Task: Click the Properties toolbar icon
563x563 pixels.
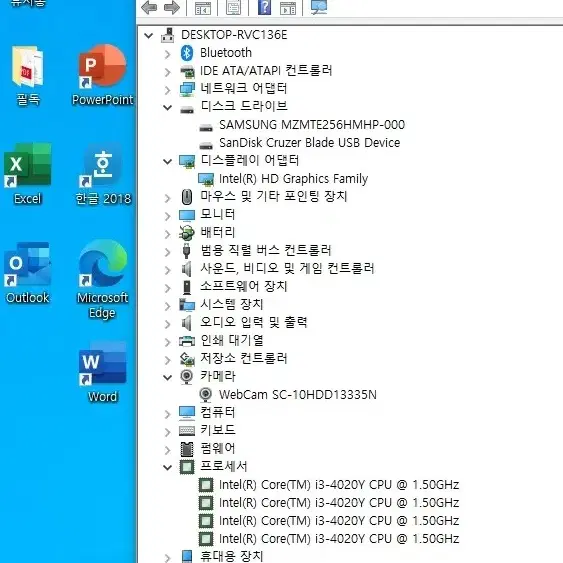Action: (233, 7)
